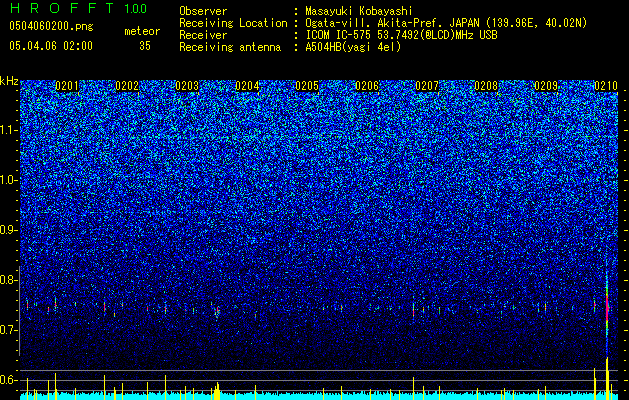Click the kHz axis unit label
The image size is (629, 400).
tap(9, 81)
